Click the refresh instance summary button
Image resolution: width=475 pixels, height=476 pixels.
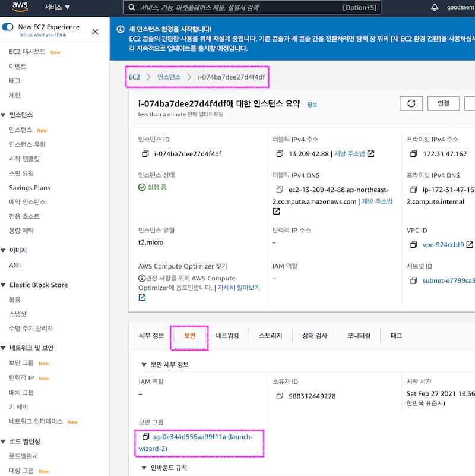click(411, 103)
